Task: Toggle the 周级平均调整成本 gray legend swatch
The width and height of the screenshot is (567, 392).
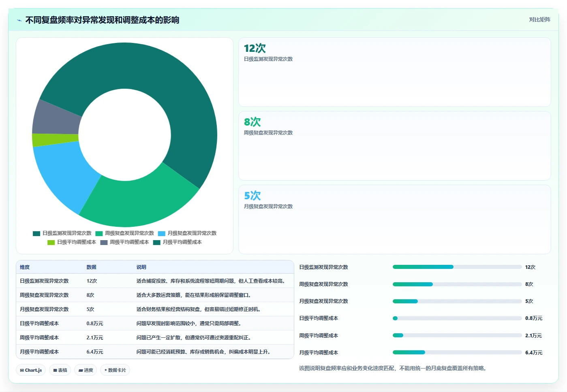Action: pyautogui.click(x=104, y=242)
